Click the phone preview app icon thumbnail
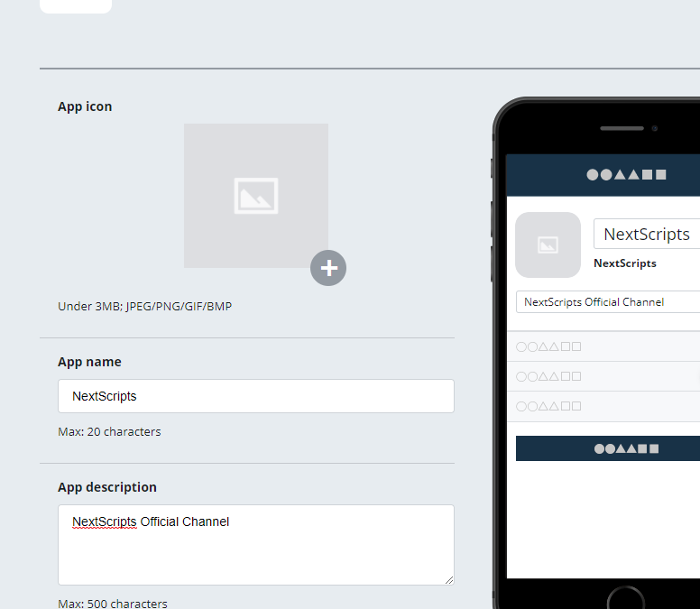700x609 pixels. pos(548,245)
